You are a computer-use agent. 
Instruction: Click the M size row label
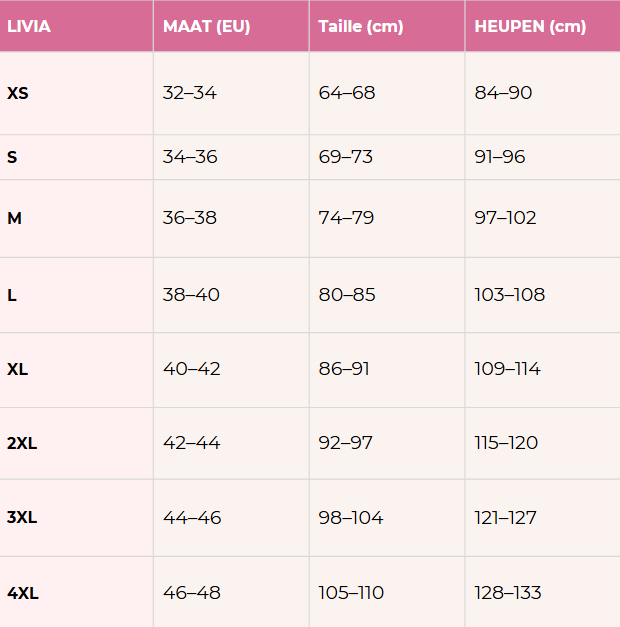click(14, 218)
